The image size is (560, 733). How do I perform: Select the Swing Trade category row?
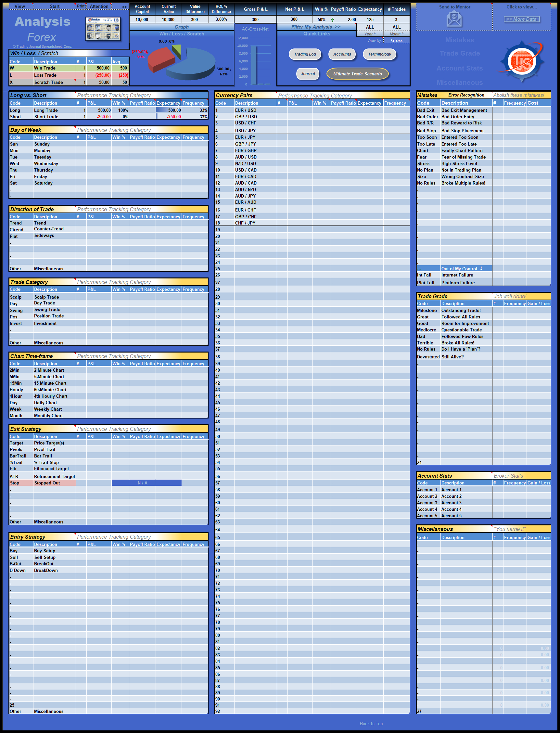coord(109,310)
